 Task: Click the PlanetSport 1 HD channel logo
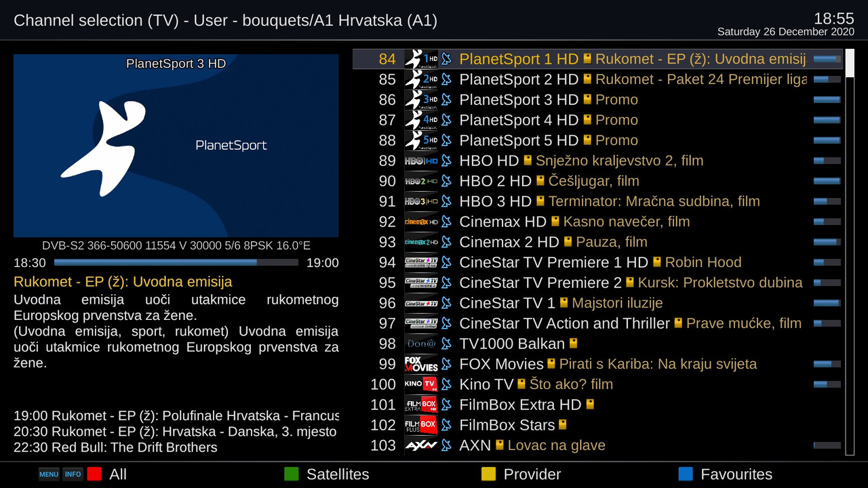click(421, 59)
